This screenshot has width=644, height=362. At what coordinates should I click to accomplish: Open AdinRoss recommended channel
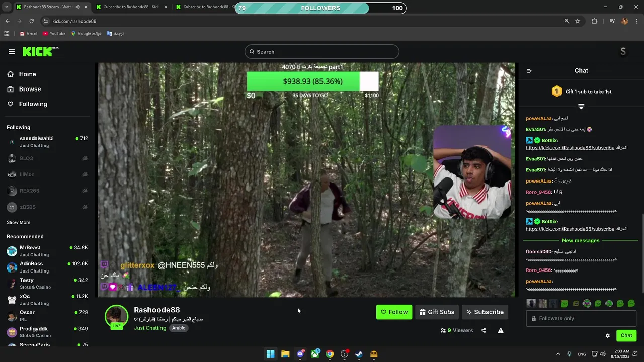click(x=47, y=267)
